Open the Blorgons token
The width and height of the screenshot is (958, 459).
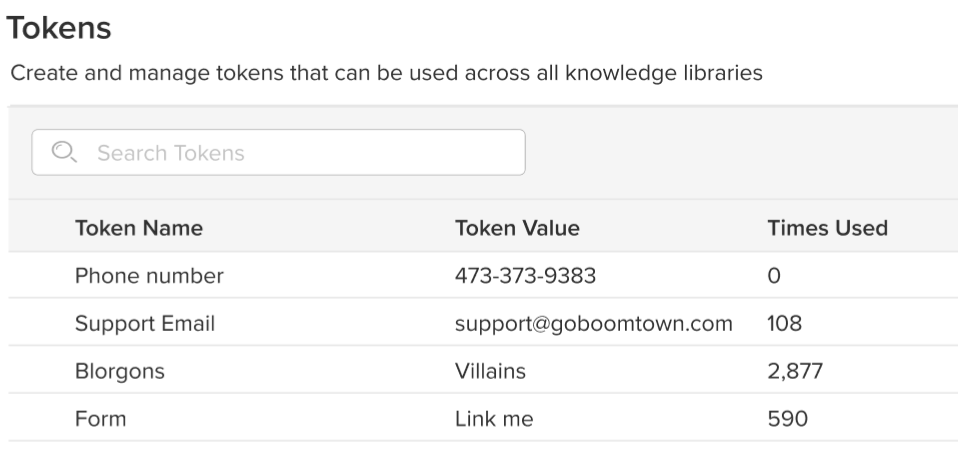(120, 372)
